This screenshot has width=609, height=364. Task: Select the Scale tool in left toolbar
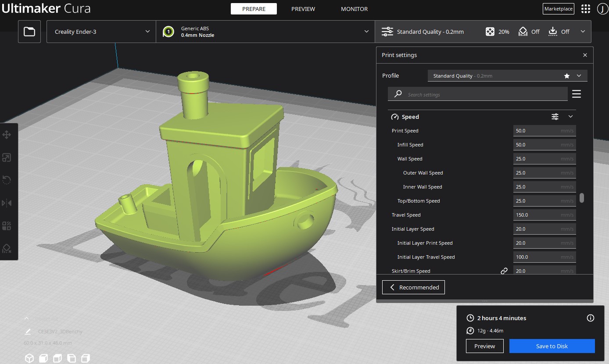coord(7,157)
